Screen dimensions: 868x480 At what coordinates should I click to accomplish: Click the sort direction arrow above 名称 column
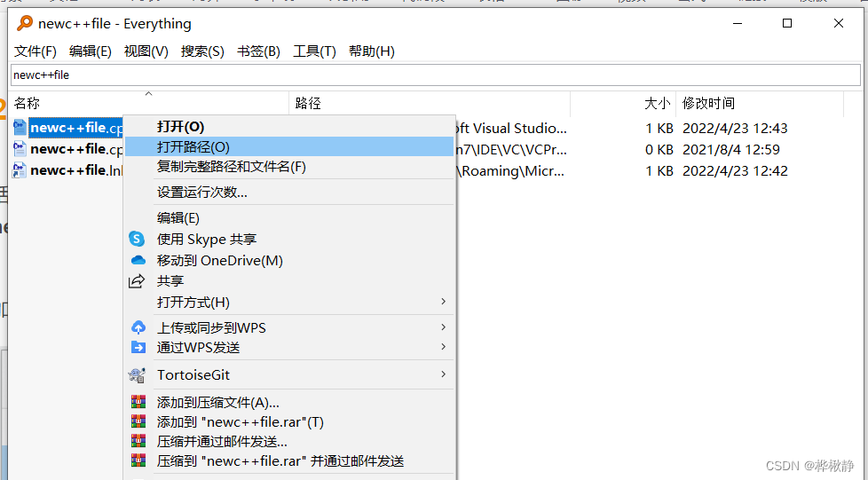point(148,93)
